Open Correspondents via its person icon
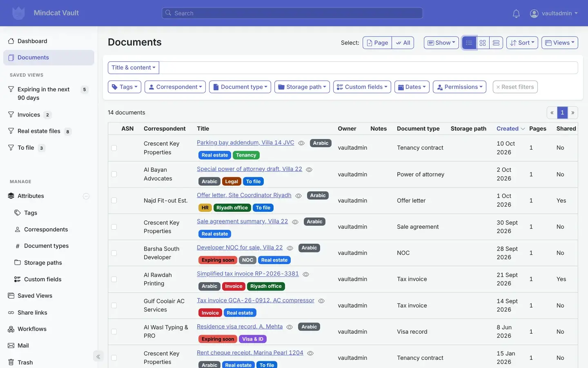Viewport: 588px width, 368px height. [x=18, y=229]
